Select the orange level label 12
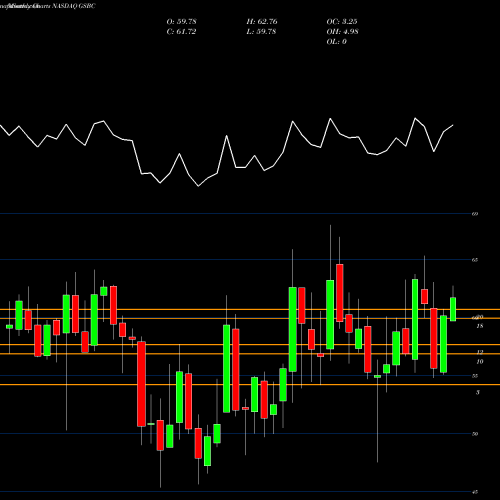This screenshot has width=500, height=500. (480, 352)
